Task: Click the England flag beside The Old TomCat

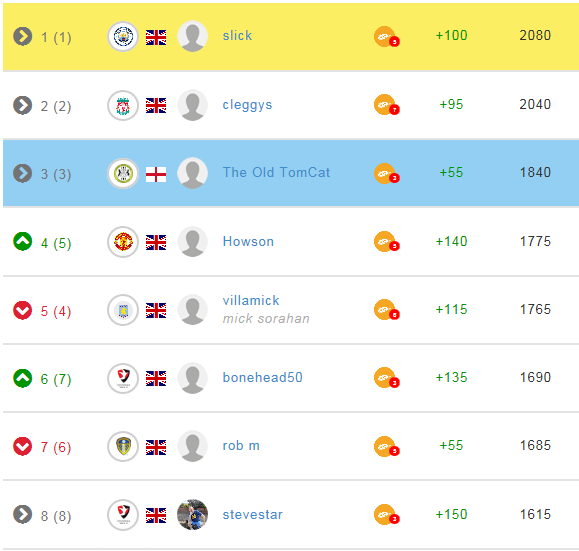Action: (x=156, y=174)
